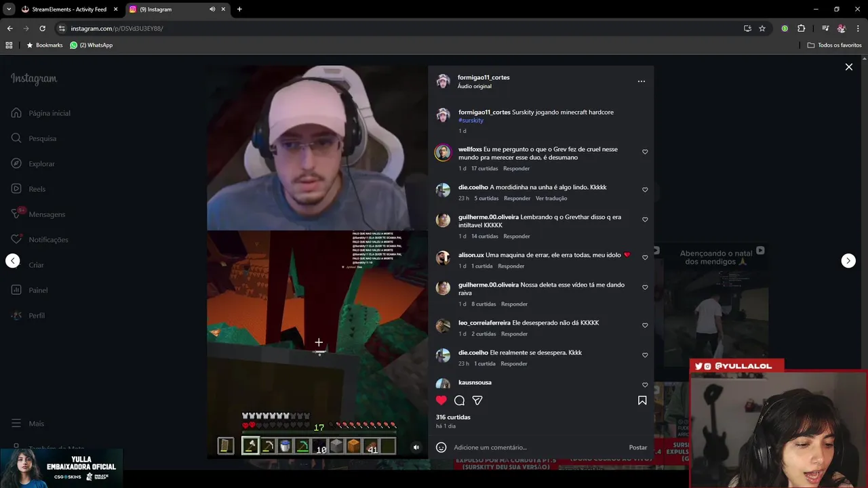Open Pesquisa search in sidebar
868x488 pixels.
[34, 138]
